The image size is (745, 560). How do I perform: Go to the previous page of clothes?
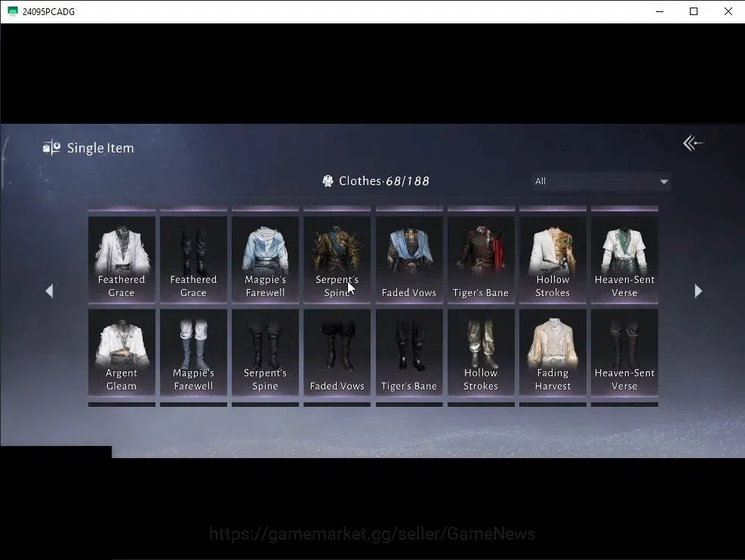coord(49,291)
